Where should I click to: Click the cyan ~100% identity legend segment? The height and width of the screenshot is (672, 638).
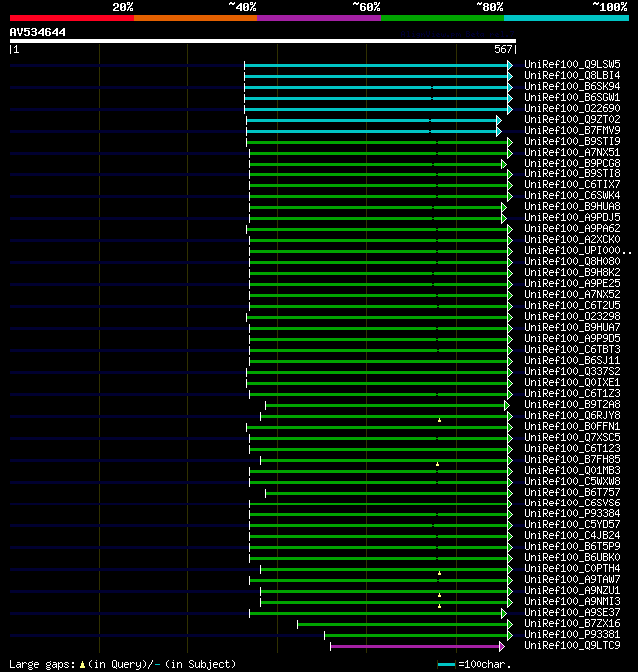(567, 18)
